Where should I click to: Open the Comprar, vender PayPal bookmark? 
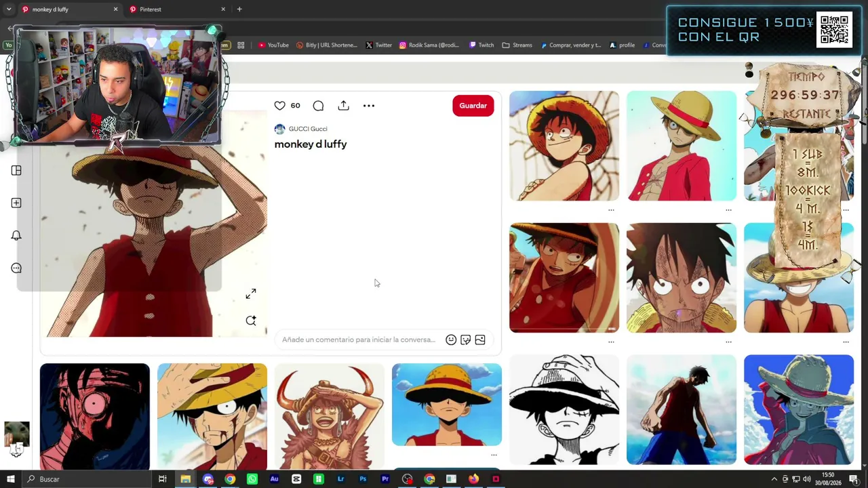(570, 45)
